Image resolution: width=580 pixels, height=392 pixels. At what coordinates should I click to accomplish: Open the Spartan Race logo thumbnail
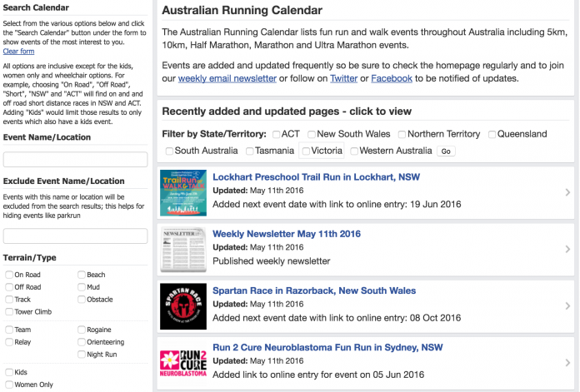click(x=183, y=306)
